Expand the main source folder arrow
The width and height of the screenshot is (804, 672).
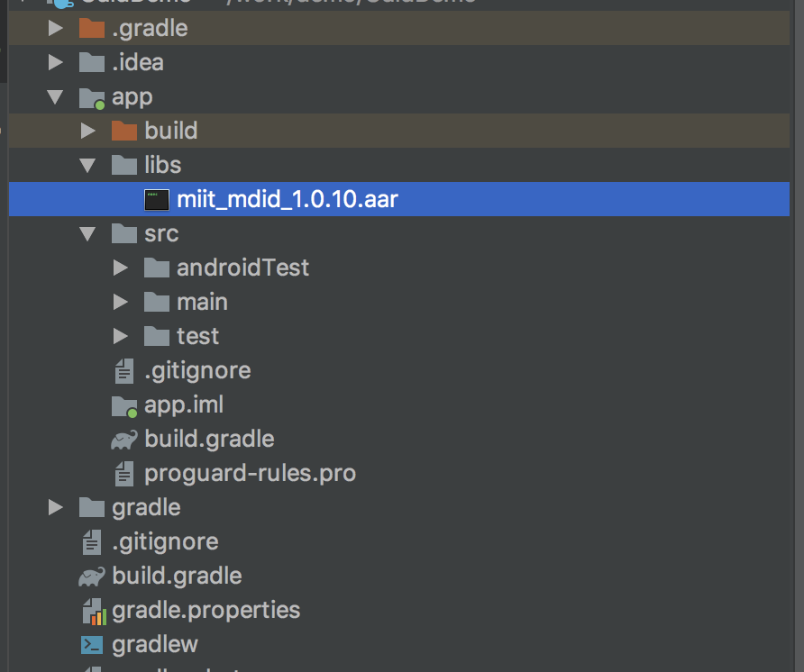121,302
